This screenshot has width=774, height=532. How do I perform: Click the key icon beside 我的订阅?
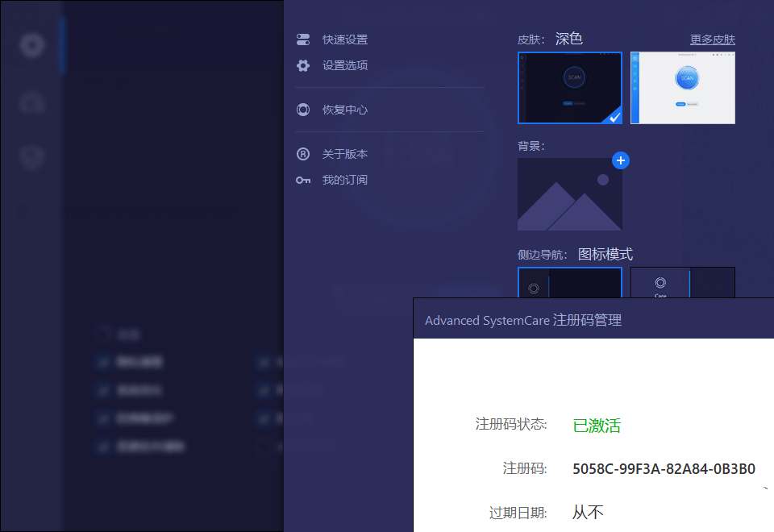click(x=303, y=180)
